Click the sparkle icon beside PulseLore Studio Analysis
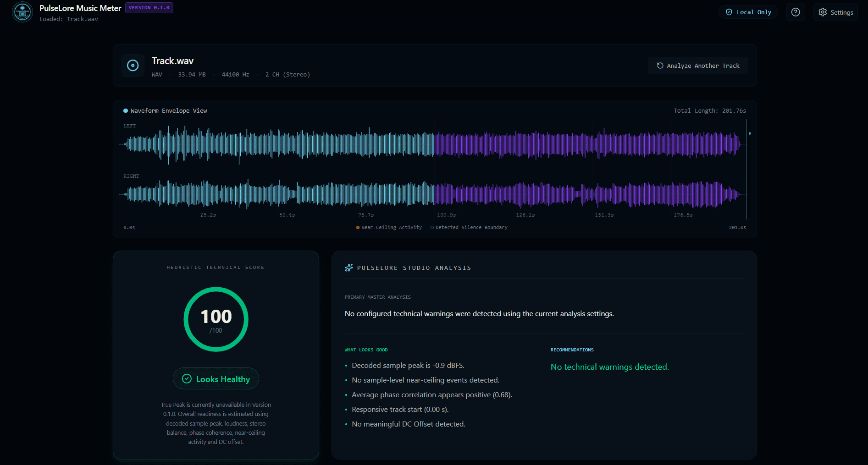The width and height of the screenshot is (868, 465). tap(349, 268)
